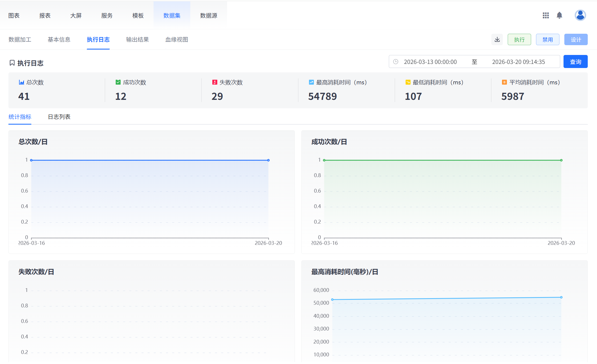Viewport: 597px width, 364px height.
Task: Select 数据源 in the top menu
Action: click(209, 16)
